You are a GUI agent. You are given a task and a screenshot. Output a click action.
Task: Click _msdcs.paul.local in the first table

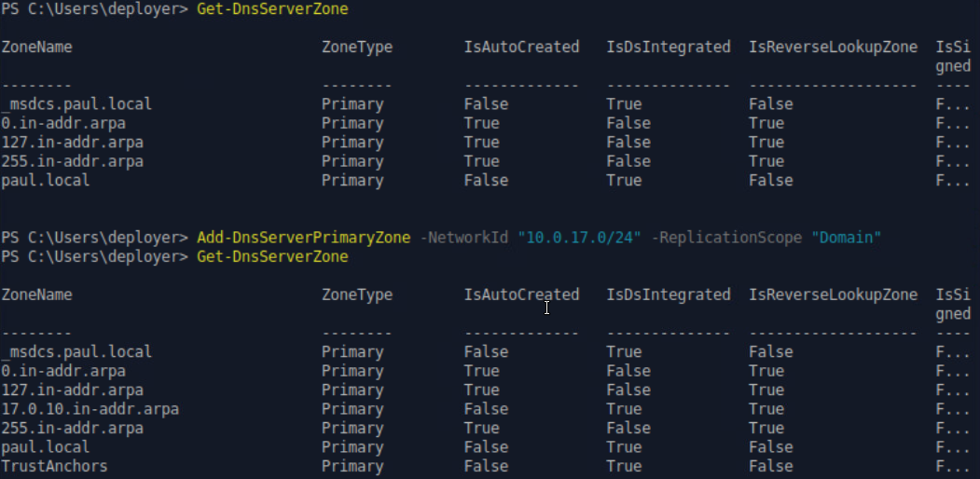(x=76, y=104)
